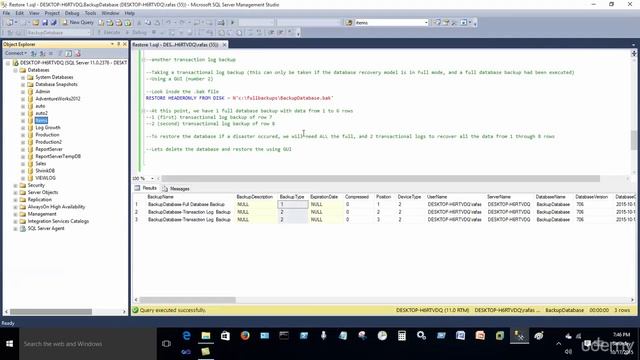Image resolution: width=640 pixels, height=360 pixels.
Task: Click the Connect dropdown in Object Explorer
Action: [16, 53]
